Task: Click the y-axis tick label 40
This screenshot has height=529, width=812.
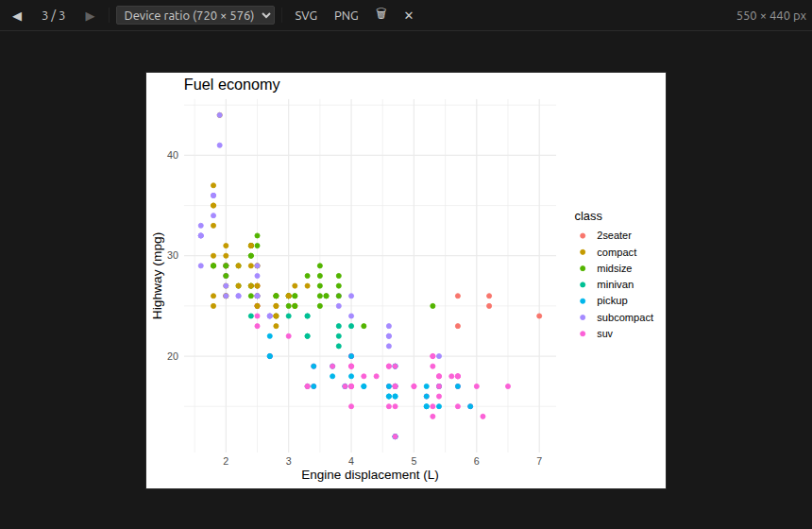Action: tap(173, 156)
